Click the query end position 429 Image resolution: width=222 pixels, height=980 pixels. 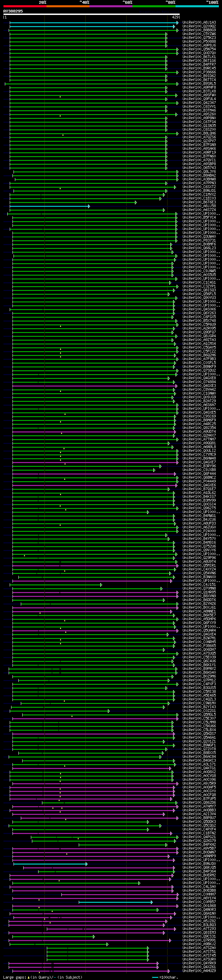[175, 17]
